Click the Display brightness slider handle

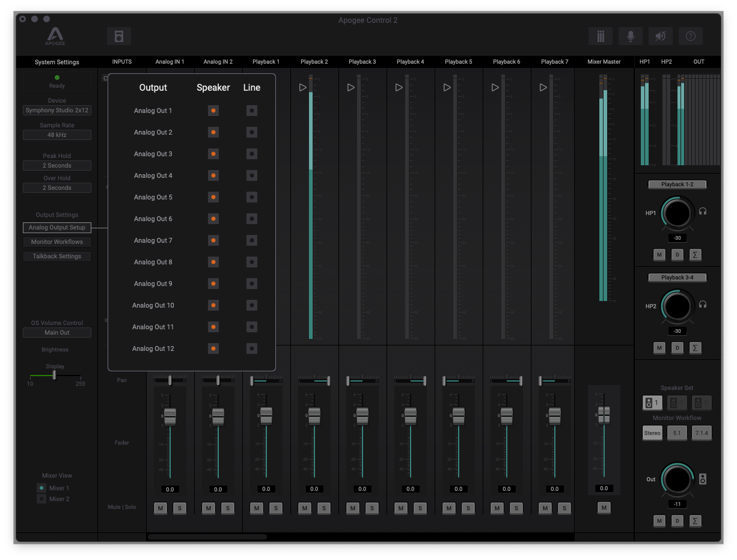point(55,375)
